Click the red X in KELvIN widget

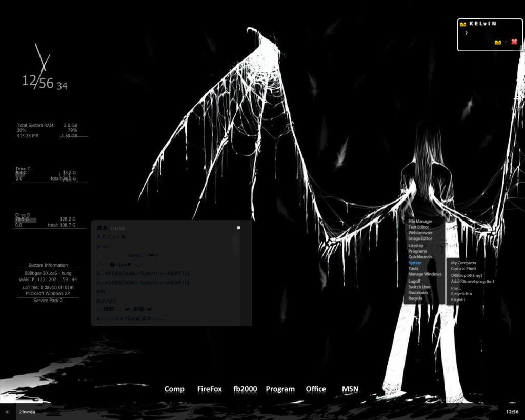click(x=514, y=42)
